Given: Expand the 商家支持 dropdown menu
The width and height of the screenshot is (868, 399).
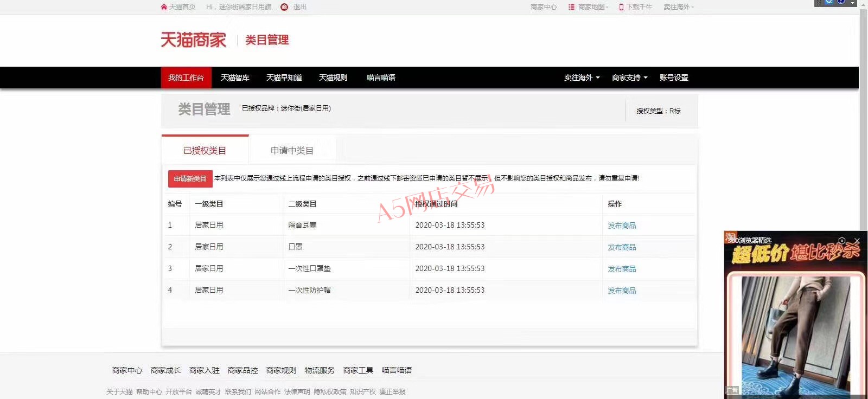Looking at the screenshot, I should point(629,78).
